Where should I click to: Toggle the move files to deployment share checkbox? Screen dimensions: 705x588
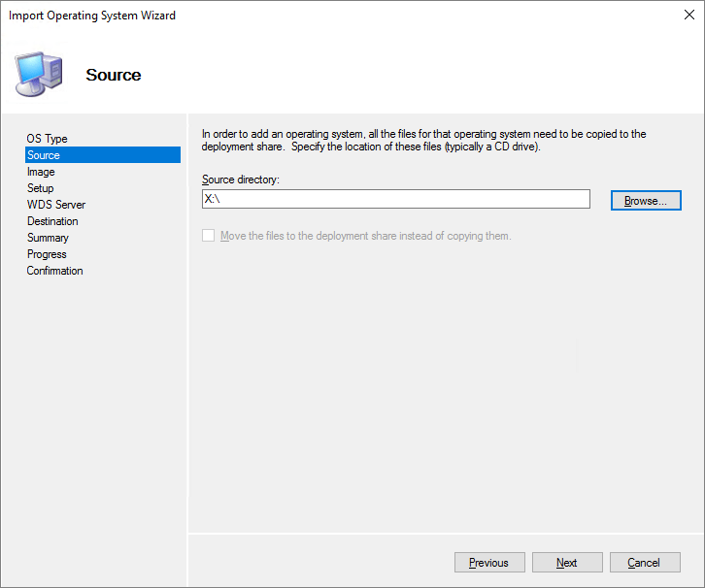click(x=208, y=236)
